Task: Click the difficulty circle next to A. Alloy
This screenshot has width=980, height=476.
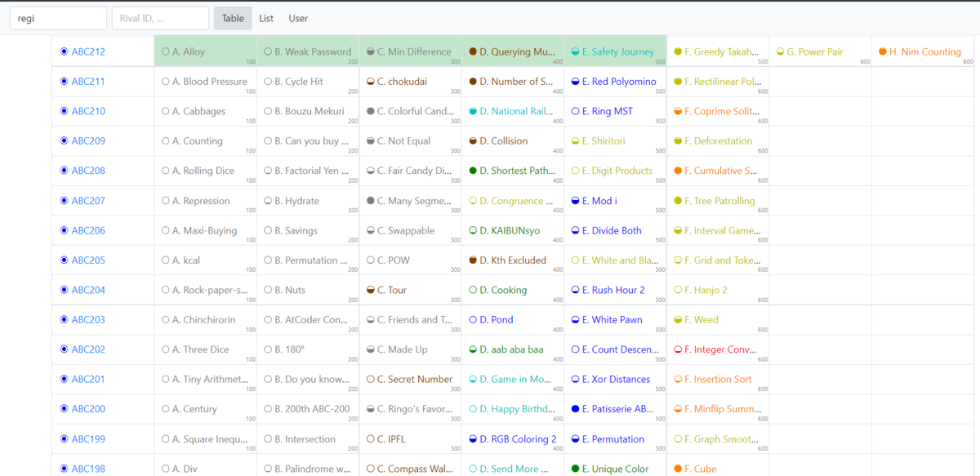Action: click(166, 51)
